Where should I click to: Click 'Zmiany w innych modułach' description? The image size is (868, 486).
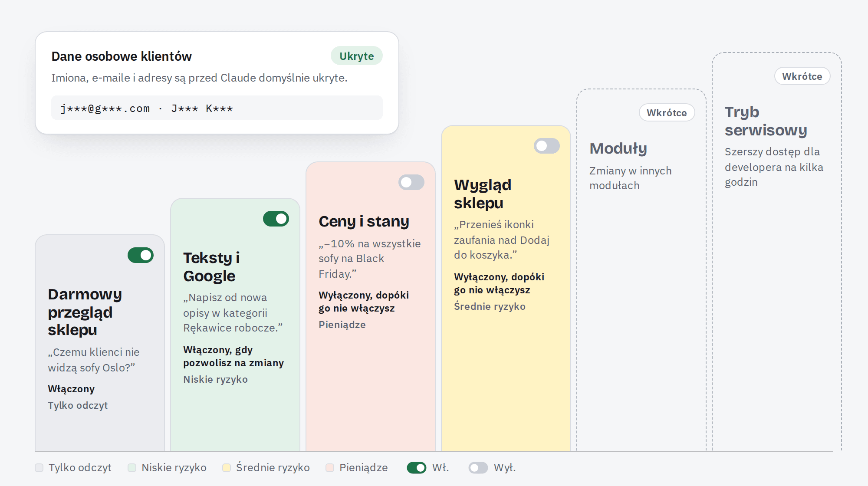click(x=631, y=178)
